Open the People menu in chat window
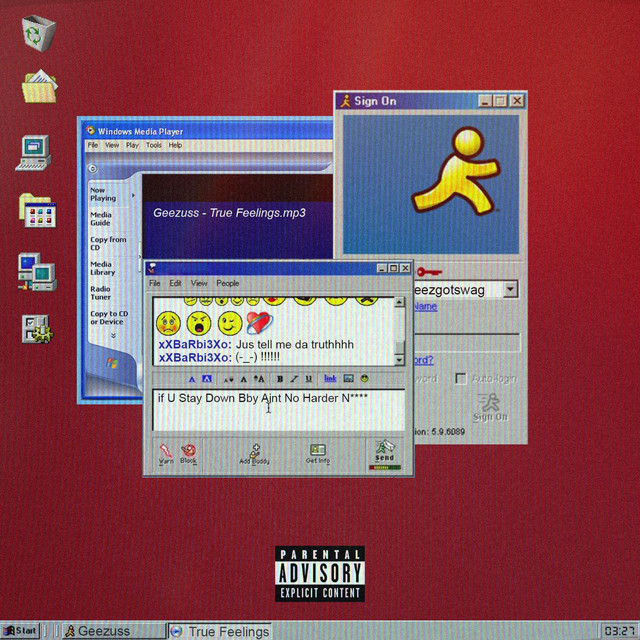This screenshot has width=640, height=640. (228, 283)
